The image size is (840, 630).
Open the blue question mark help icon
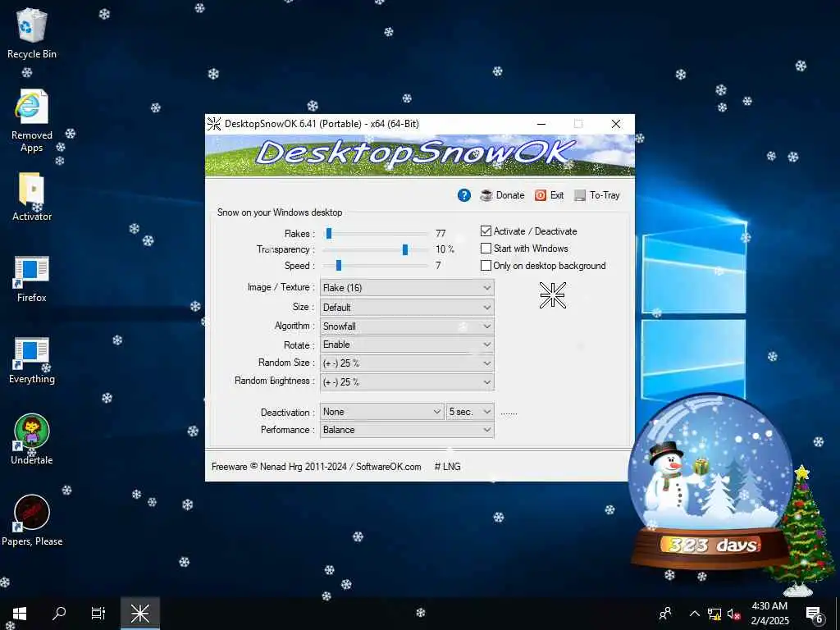pyautogui.click(x=464, y=195)
